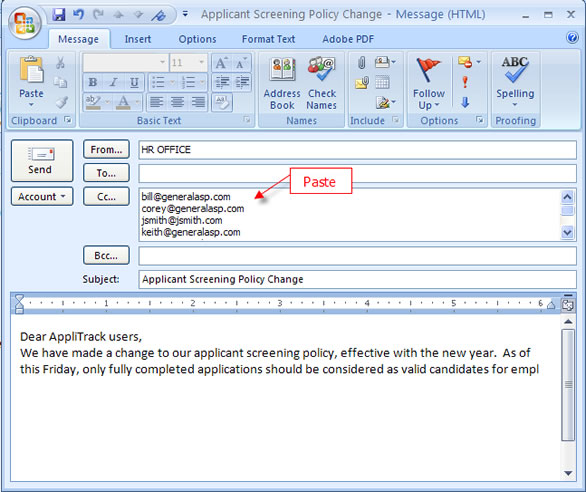This screenshot has width=586, height=492.
Task: Click the Bcc... button
Action: pos(106,255)
